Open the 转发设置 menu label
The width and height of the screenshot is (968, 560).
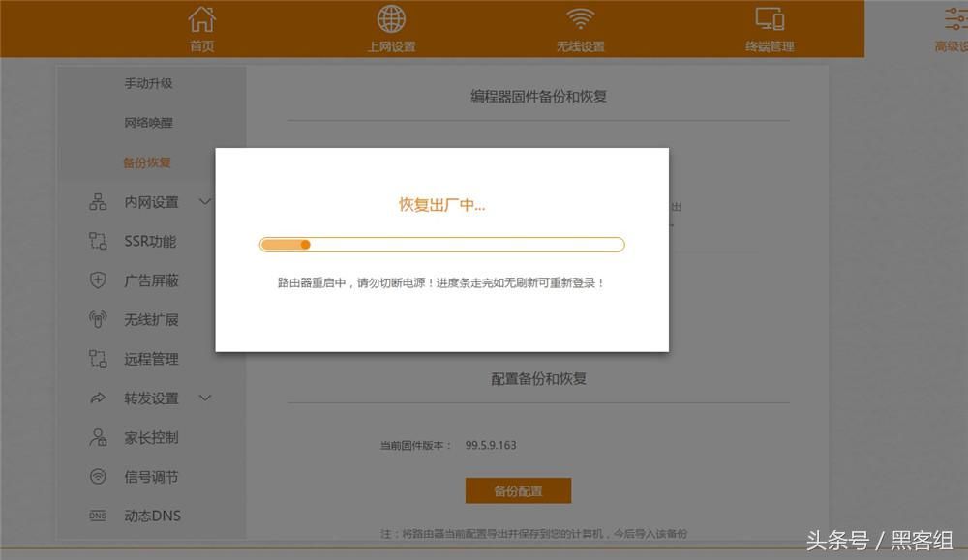151,398
